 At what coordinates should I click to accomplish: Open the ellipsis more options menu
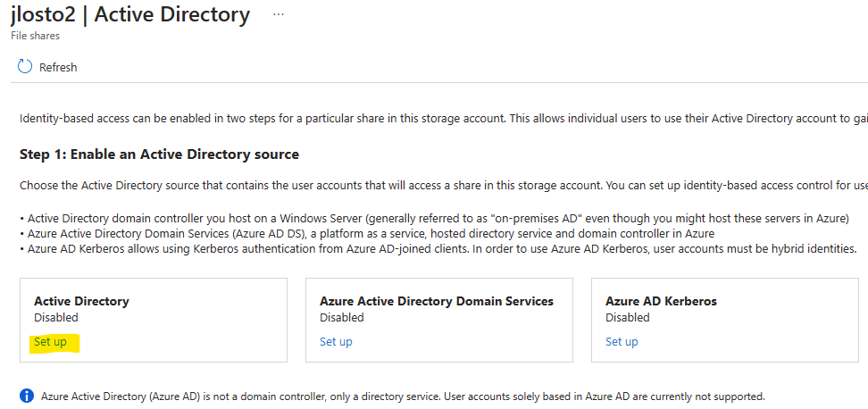click(x=279, y=15)
